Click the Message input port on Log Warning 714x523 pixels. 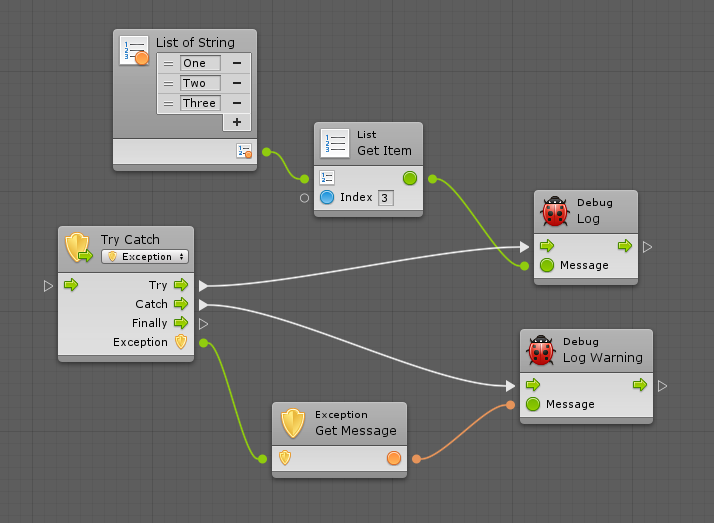(533, 404)
